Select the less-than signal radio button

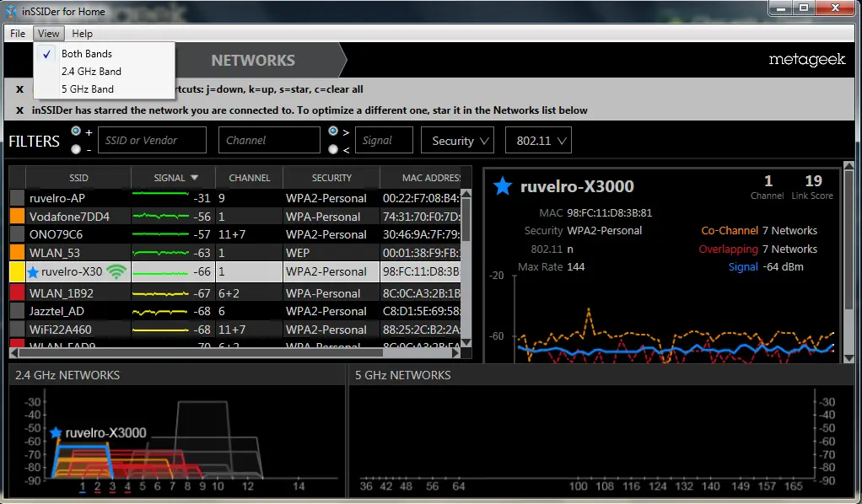[x=333, y=149]
